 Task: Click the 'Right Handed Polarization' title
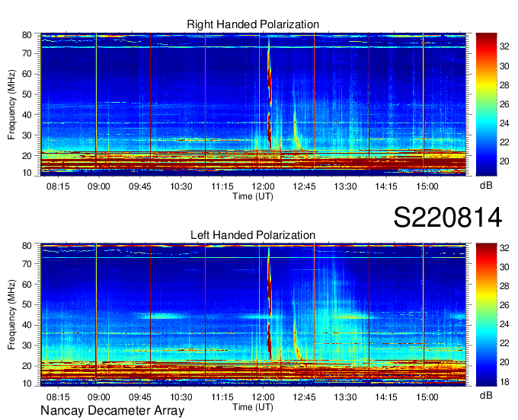pos(253,24)
